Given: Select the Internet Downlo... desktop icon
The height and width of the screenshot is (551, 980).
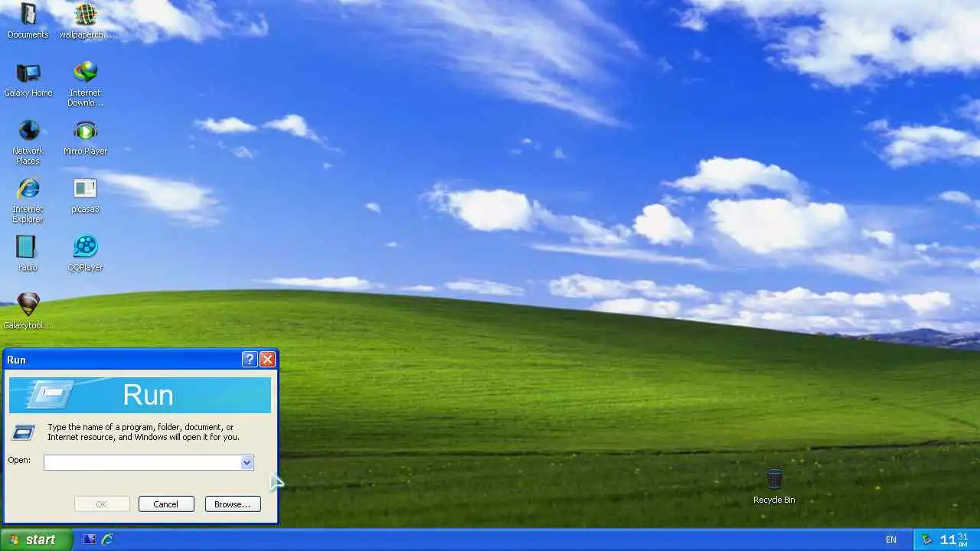Looking at the screenshot, I should tap(85, 84).
